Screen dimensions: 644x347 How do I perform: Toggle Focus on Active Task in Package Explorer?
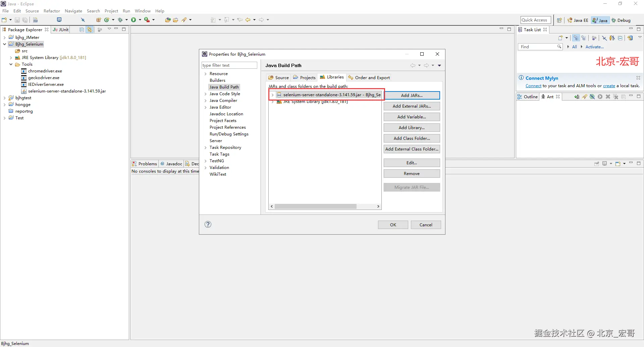point(100,30)
